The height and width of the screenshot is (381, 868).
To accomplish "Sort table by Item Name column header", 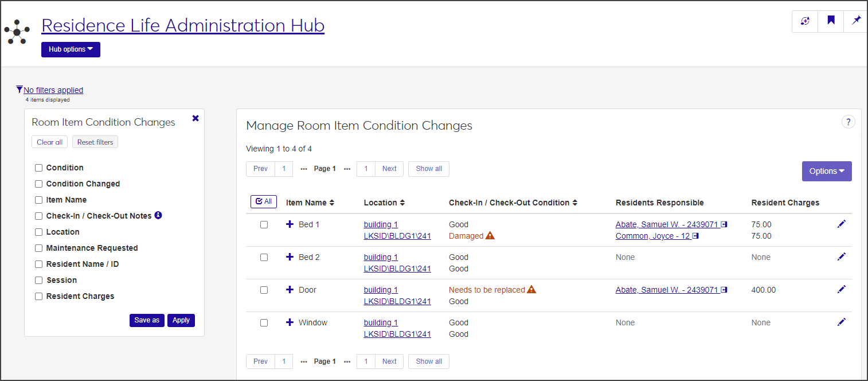I will (x=310, y=203).
